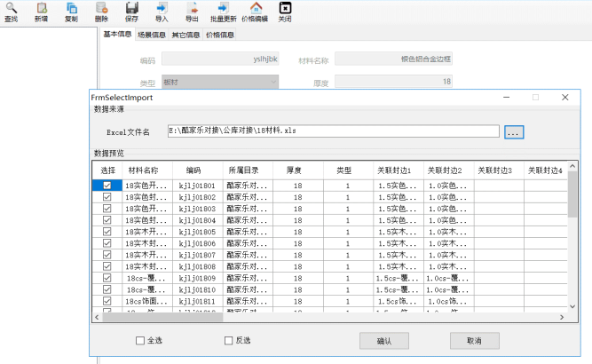Tick the 全选 select-all checkbox
Screen dimensions: 592x364
pyautogui.click(x=140, y=341)
